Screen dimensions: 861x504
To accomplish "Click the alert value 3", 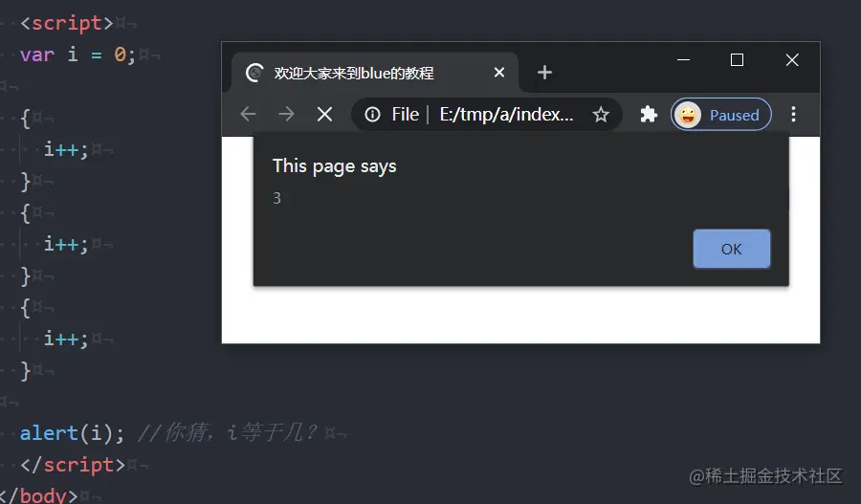I will [x=276, y=198].
